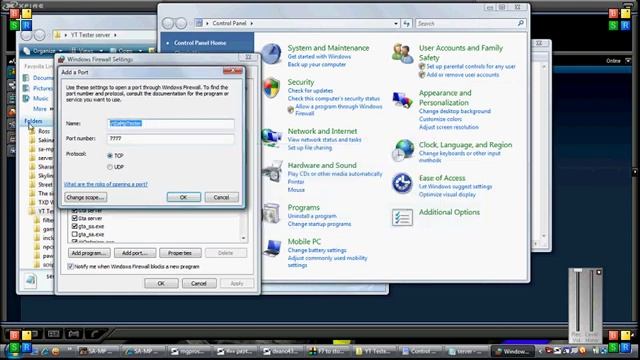Screen dimensions: 640x360
Task: Go back in the Control Panel window
Action: click(x=168, y=23)
